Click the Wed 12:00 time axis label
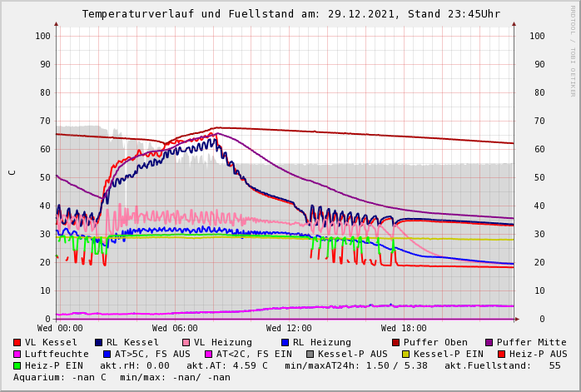 coord(289,329)
